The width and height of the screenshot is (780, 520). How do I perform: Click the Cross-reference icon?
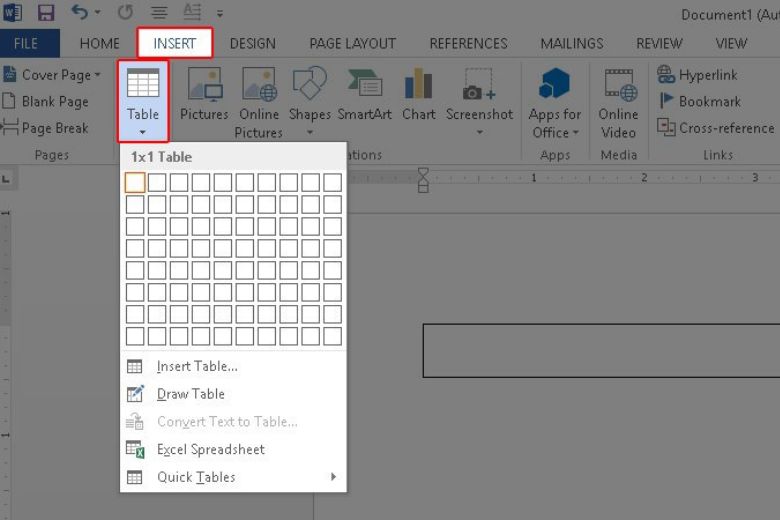(x=666, y=127)
